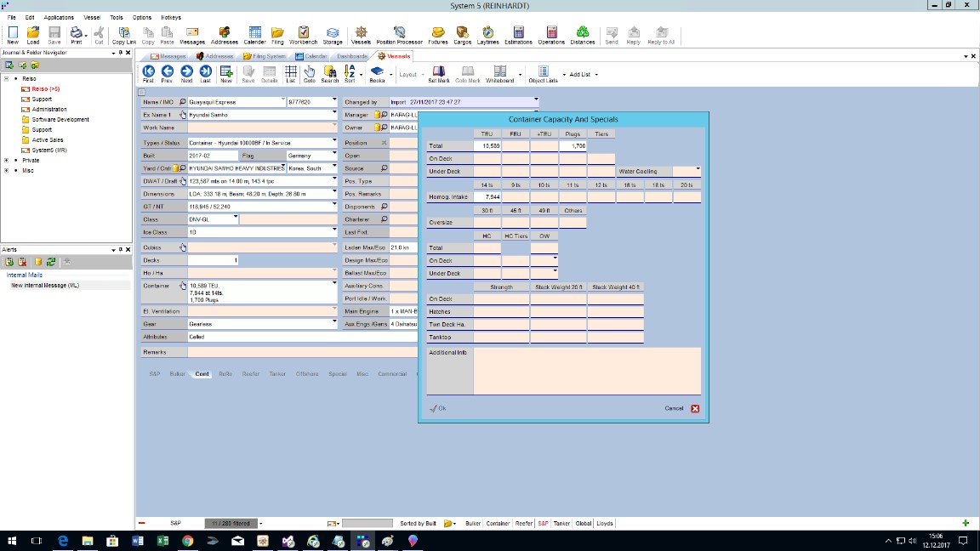Open the Vessel menu
Image resolution: width=980 pixels, height=551 pixels.
point(92,17)
